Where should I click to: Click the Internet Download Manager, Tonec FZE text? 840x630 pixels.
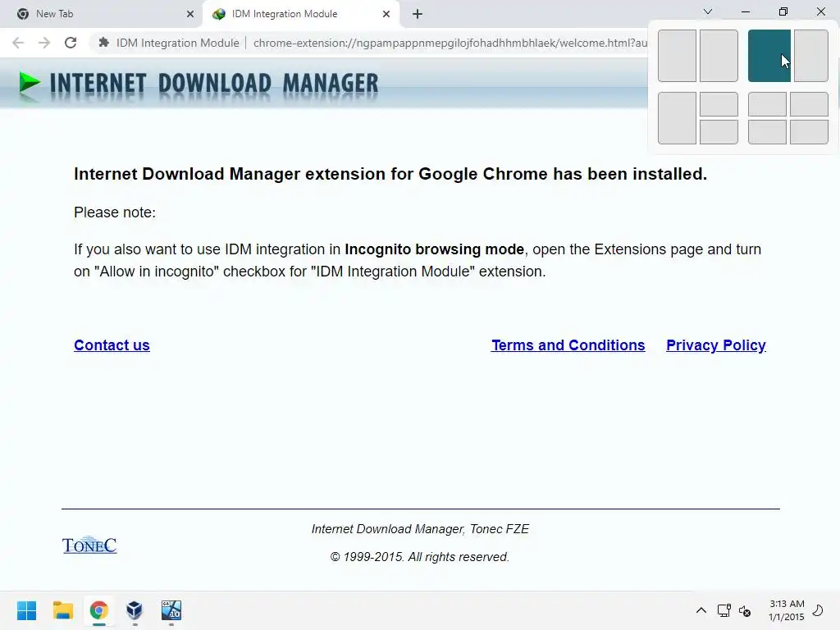tap(420, 529)
